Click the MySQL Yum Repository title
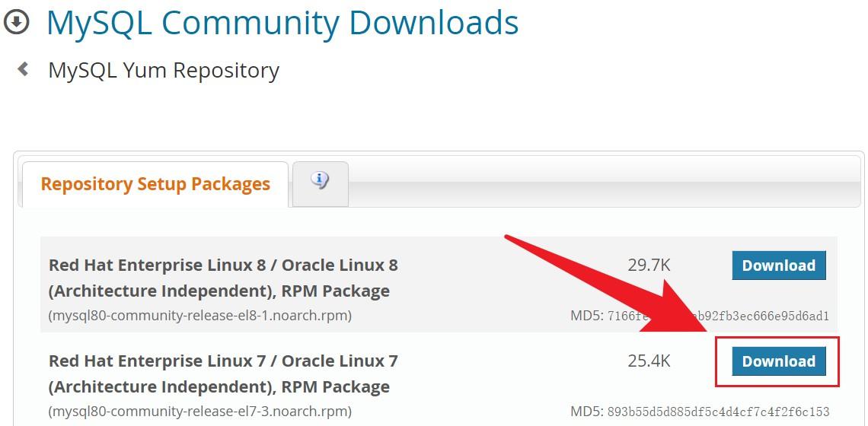 pos(164,70)
